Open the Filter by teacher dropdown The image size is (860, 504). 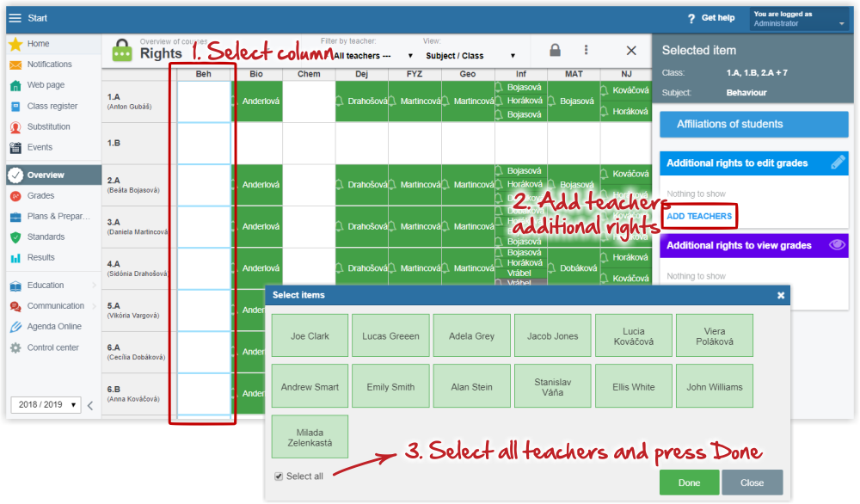(372, 56)
